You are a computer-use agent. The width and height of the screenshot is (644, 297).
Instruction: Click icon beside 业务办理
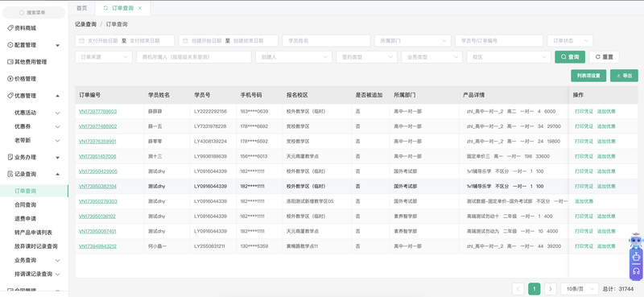tap(10, 157)
